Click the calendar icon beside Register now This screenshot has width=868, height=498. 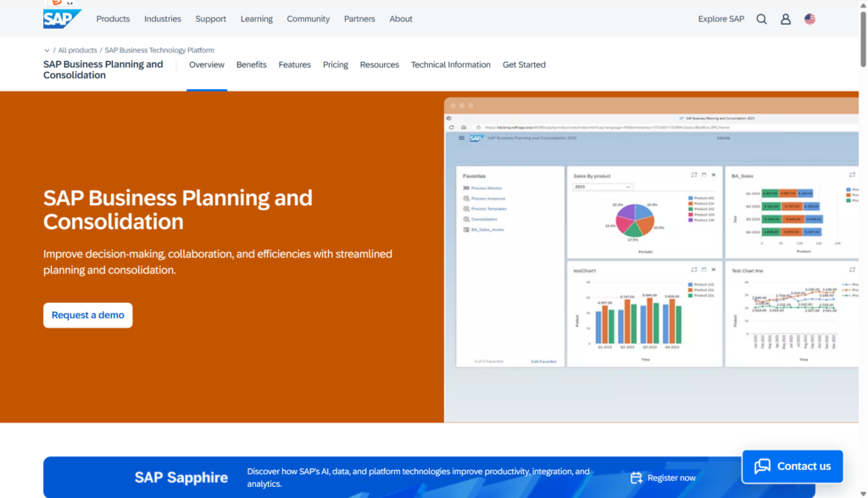636,478
